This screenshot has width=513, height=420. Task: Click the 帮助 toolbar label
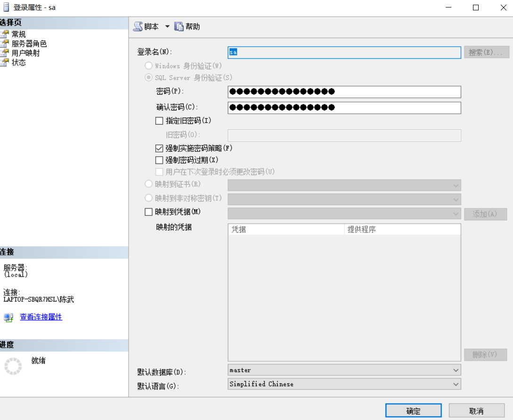pos(192,26)
